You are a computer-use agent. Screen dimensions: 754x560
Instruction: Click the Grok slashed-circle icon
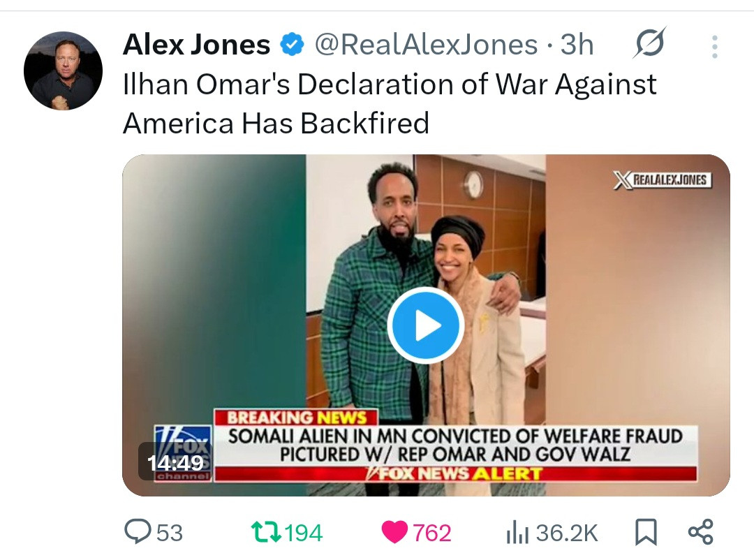pos(650,43)
